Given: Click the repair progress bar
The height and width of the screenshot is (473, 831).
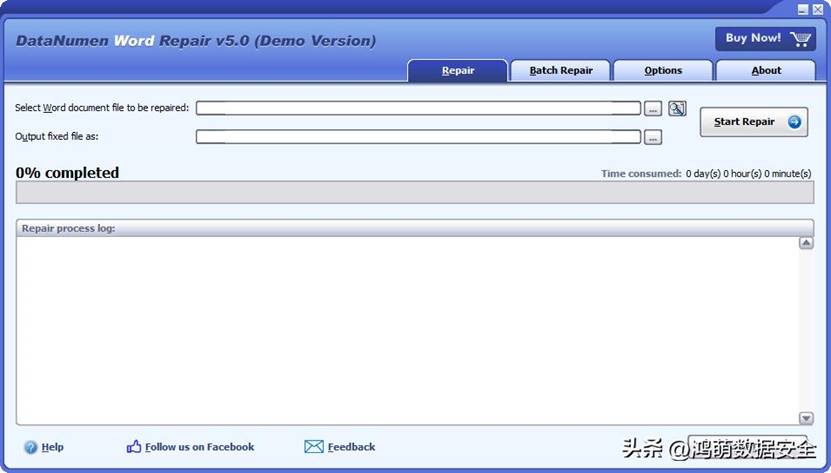Looking at the screenshot, I should pos(414,192).
